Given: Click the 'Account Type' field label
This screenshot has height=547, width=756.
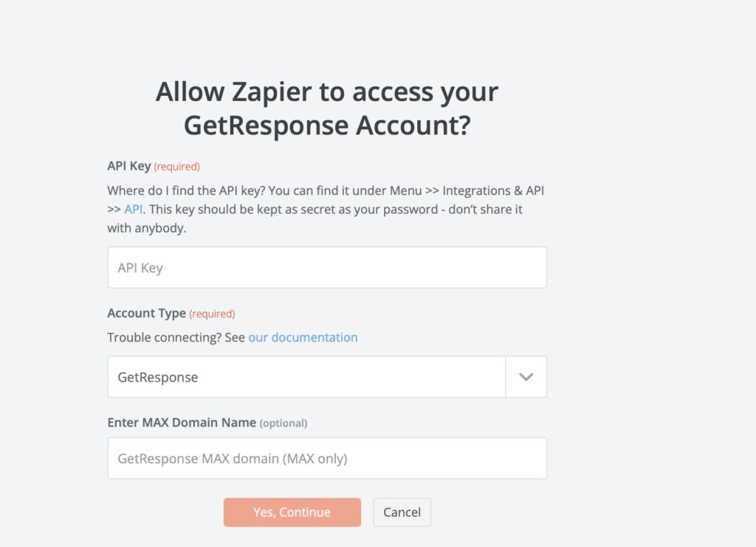Looking at the screenshot, I should [147, 313].
